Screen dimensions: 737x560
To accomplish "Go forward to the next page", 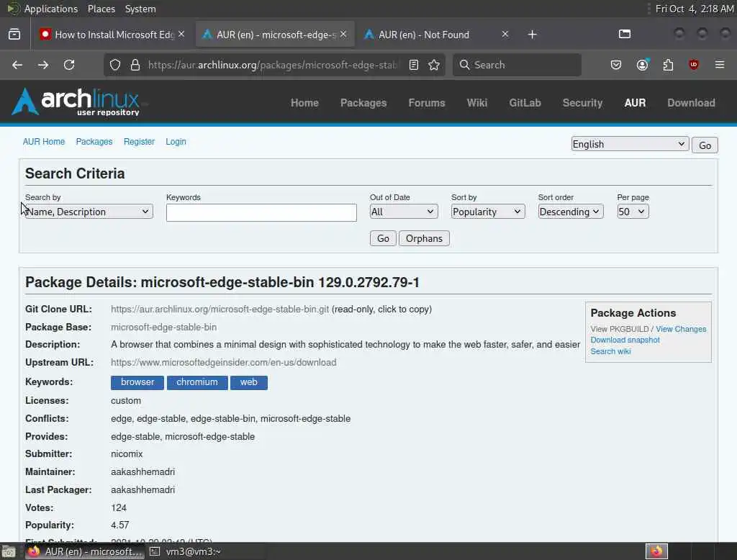I will [43, 65].
